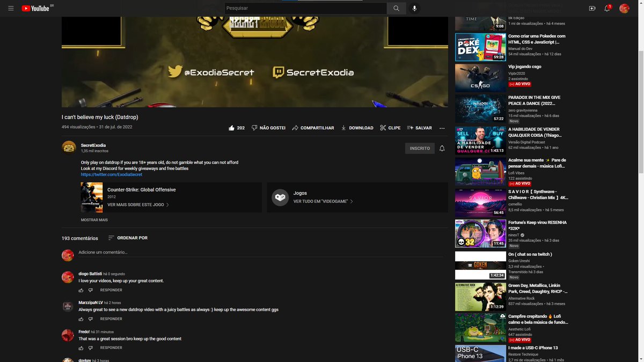644x362 pixels.
Task: Dislike diogo Battisti's comment
Action: 91,290
